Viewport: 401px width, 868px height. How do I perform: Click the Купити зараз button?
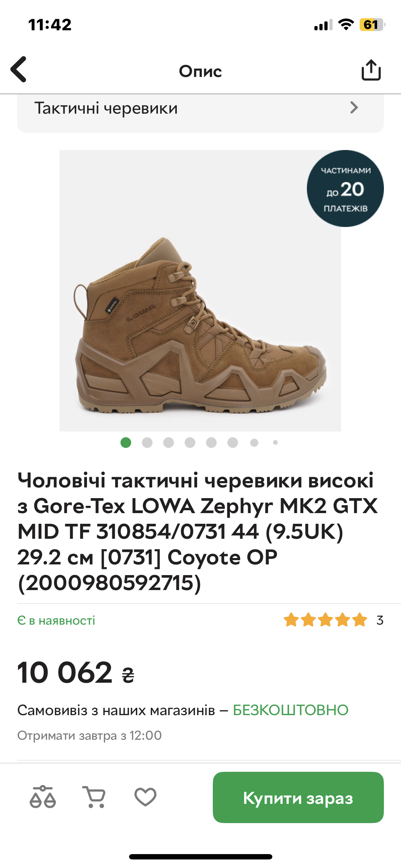tap(298, 797)
